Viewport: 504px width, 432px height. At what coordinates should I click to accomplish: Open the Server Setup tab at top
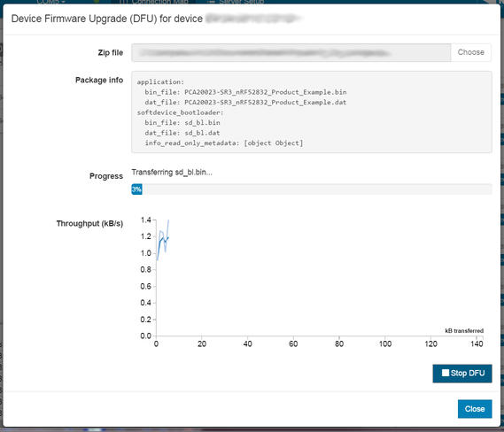[x=236, y=2]
